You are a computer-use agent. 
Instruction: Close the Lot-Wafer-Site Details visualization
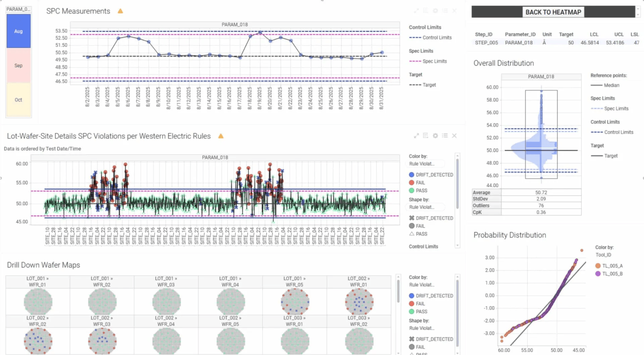[454, 136]
